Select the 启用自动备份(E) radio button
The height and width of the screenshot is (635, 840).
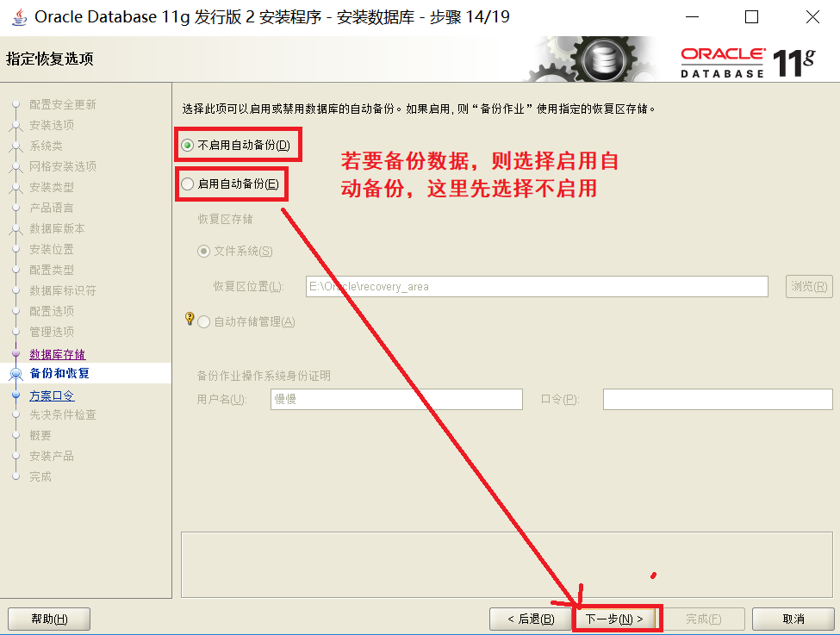188,184
